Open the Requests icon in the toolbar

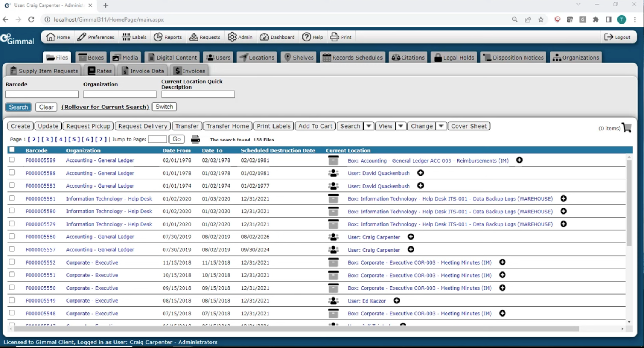(195, 37)
